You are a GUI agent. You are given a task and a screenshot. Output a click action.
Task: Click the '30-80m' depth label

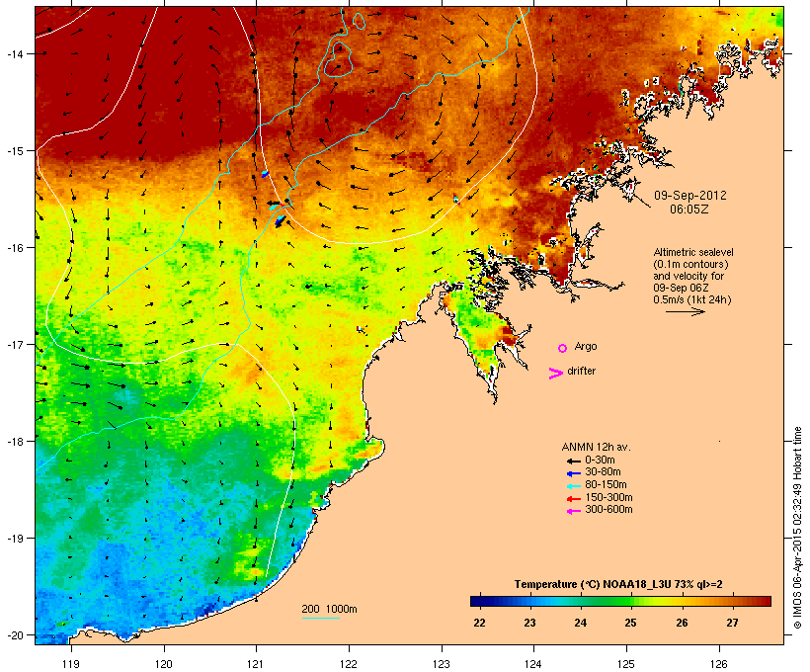(x=603, y=472)
